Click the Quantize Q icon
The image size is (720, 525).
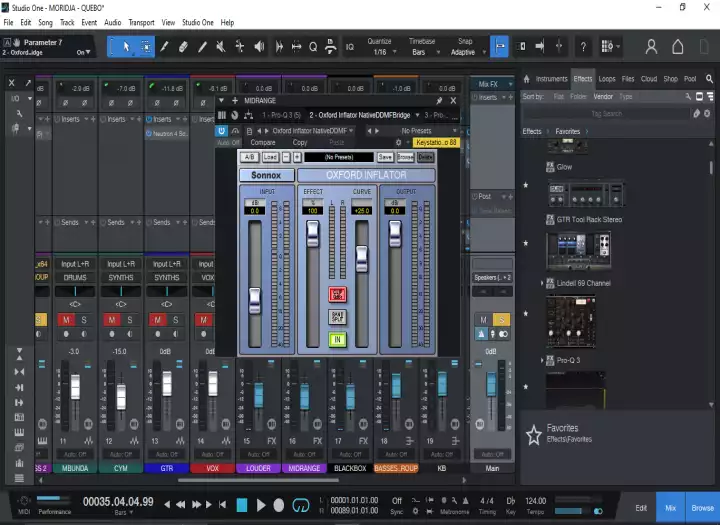(313, 46)
